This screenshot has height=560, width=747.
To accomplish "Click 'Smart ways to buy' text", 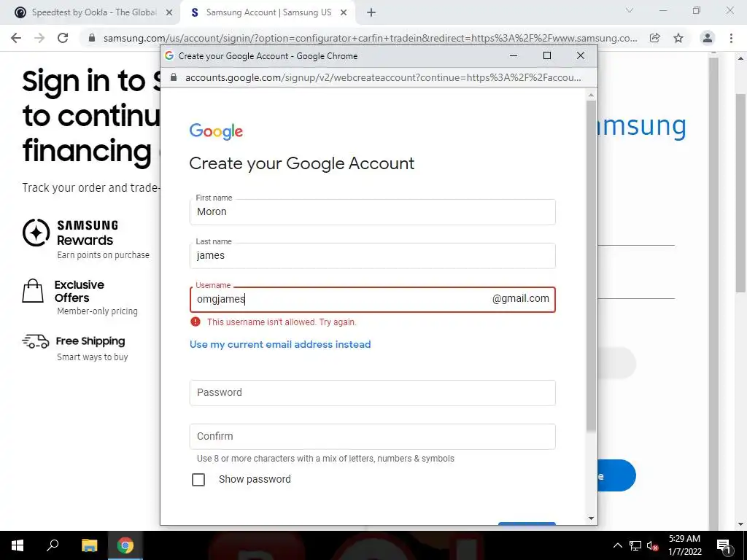I will 93,357.
